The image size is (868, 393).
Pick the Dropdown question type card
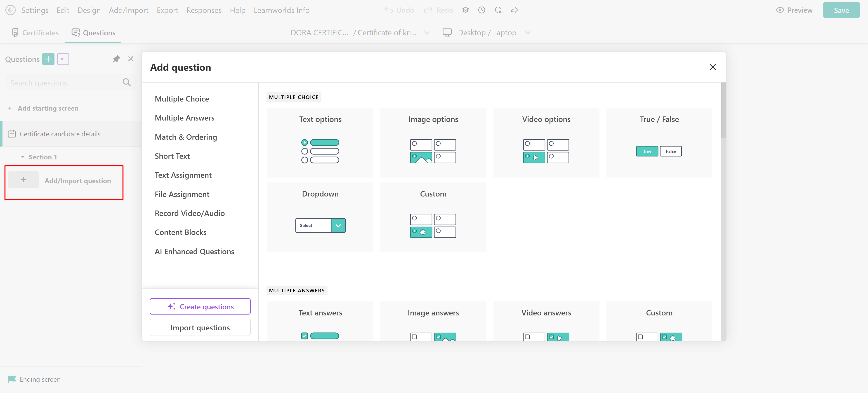pyautogui.click(x=320, y=217)
